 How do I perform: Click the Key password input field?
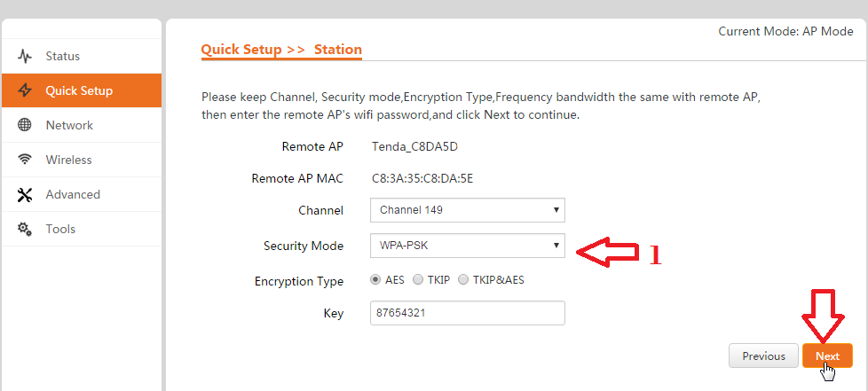[x=467, y=314]
